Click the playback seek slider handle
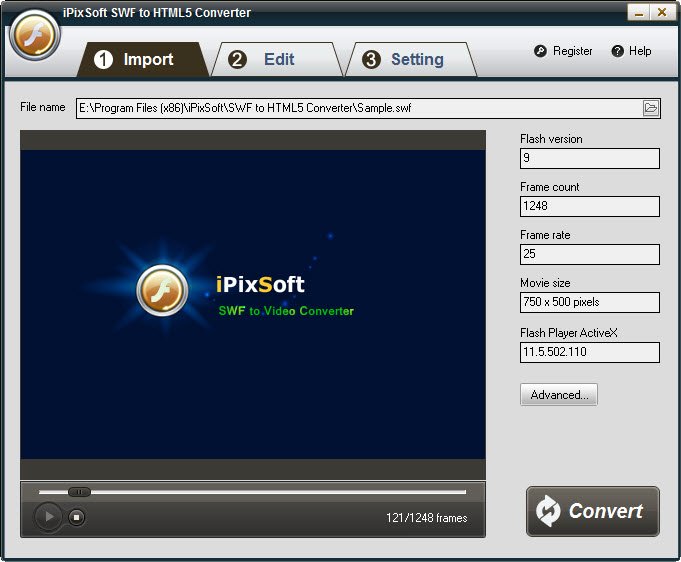This screenshot has width=681, height=562. tap(80, 492)
